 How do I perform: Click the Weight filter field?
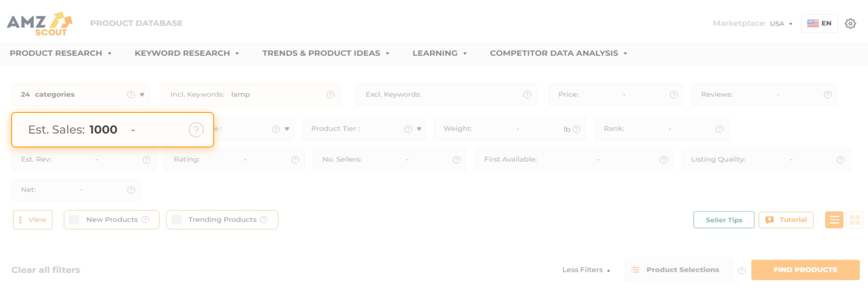click(510, 129)
